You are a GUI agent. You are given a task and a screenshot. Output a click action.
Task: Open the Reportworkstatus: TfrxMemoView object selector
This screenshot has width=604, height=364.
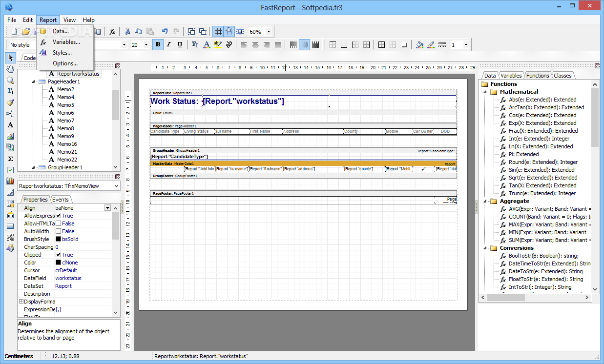(x=69, y=186)
